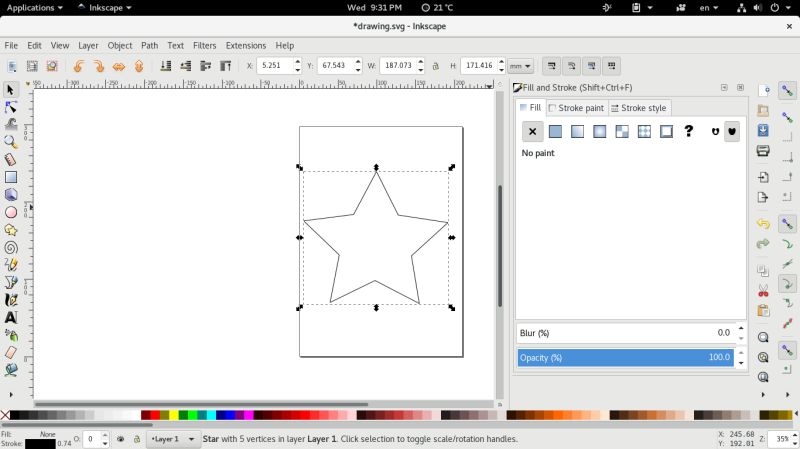Image resolution: width=800 pixels, height=449 pixels.
Task: Select the Pencil freehand tool
Action: click(x=10, y=264)
